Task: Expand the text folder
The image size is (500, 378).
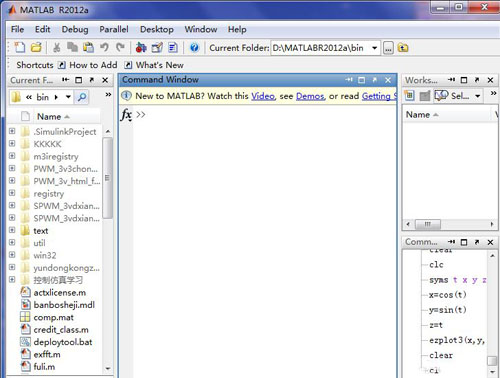Action: [x=12, y=230]
